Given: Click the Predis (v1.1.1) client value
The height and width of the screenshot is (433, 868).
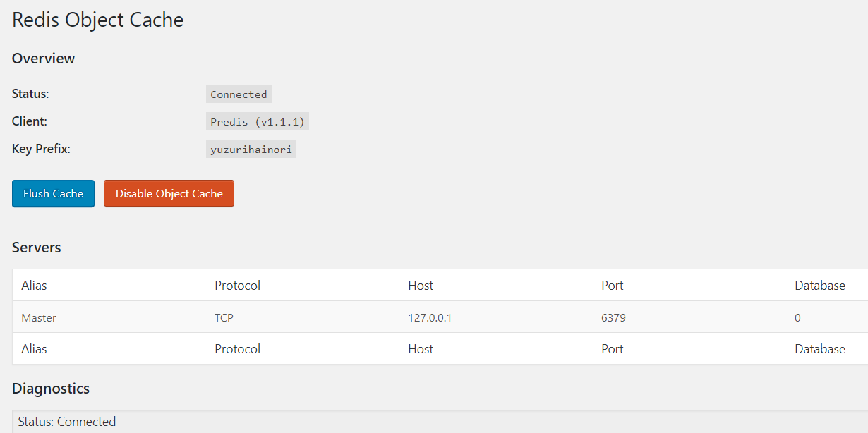Looking at the screenshot, I should point(258,122).
